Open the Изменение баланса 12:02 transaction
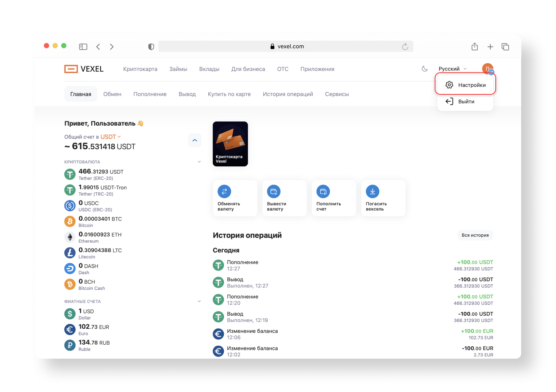Viewport: 556px width, 392px height. pos(353,351)
